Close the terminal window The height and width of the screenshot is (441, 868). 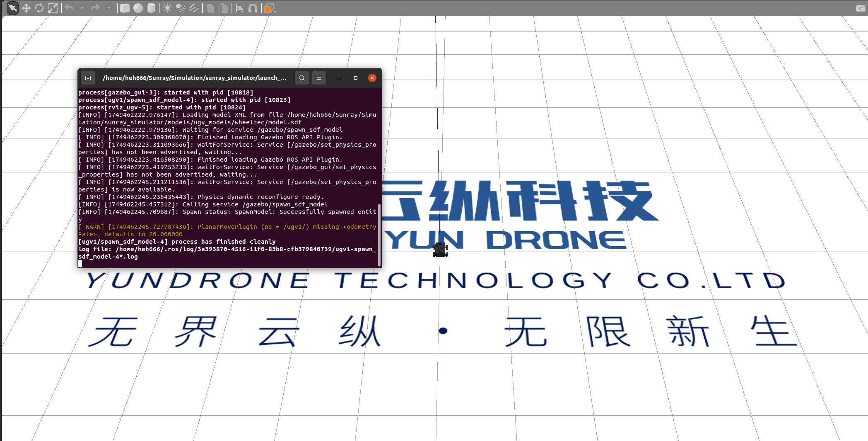tap(372, 78)
